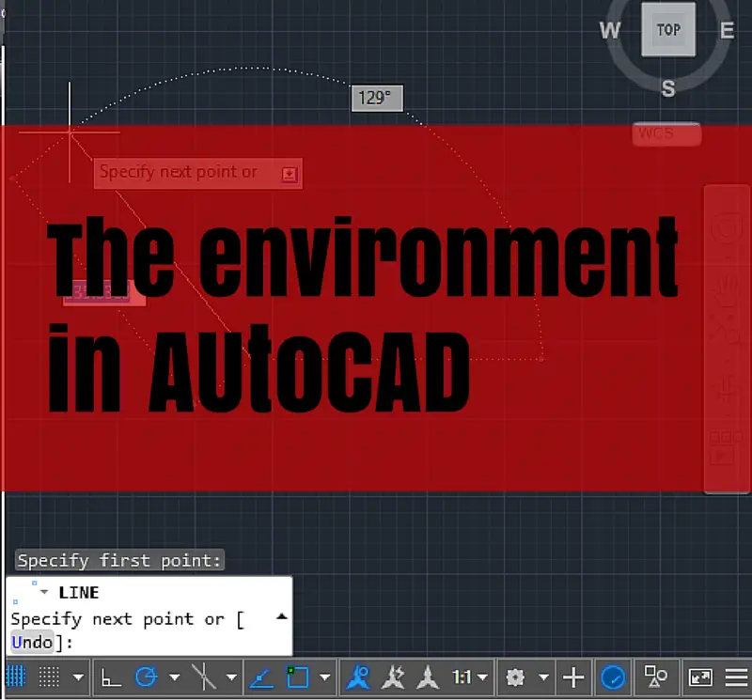Click the Isometric Drafting icon
The height and width of the screenshot is (700, 752).
202,677
